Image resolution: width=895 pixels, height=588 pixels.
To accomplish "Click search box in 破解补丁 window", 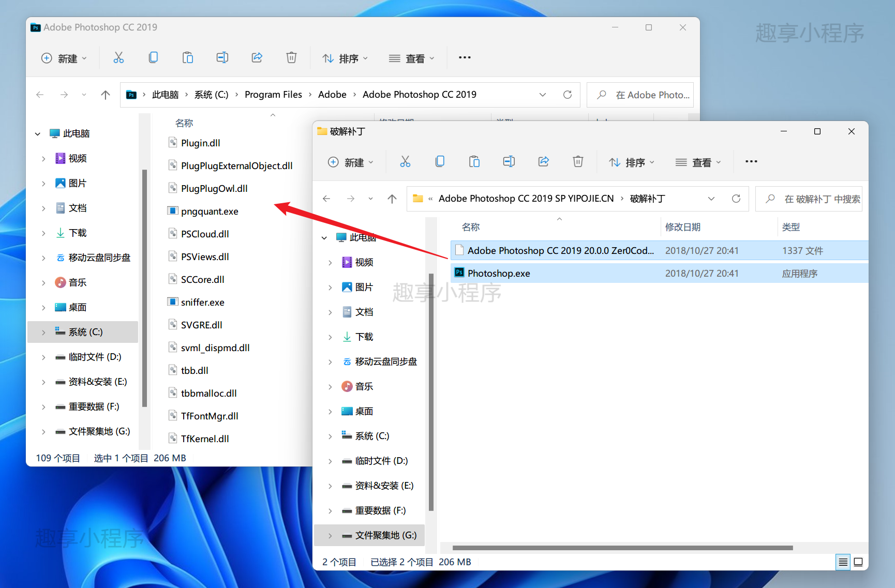I will (x=809, y=199).
